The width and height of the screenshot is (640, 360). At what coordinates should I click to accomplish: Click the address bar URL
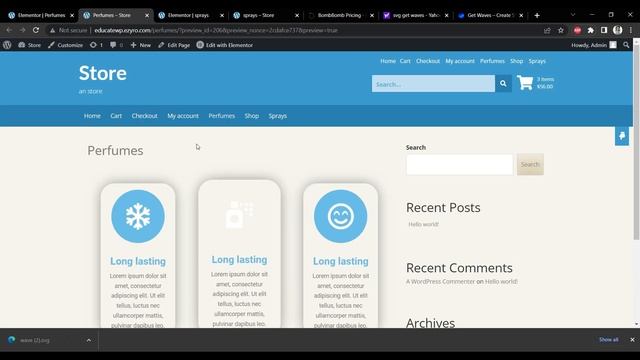coord(216,30)
